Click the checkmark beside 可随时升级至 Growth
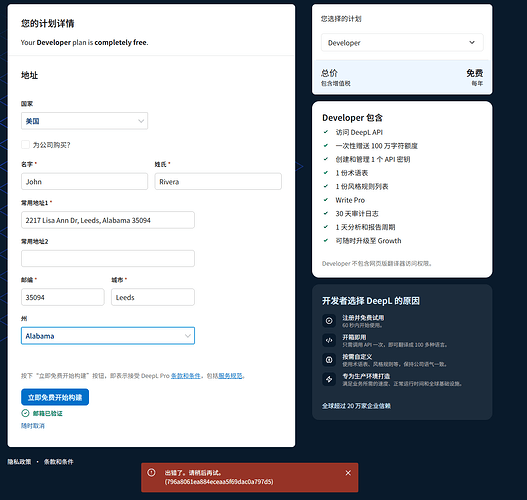The width and height of the screenshot is (527, 500). tap(326, 240)
